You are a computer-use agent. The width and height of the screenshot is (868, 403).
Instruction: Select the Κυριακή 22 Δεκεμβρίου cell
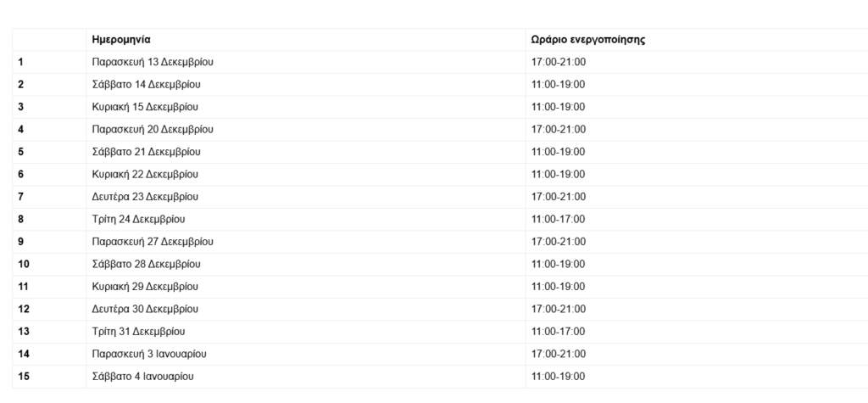coord(146,175)
